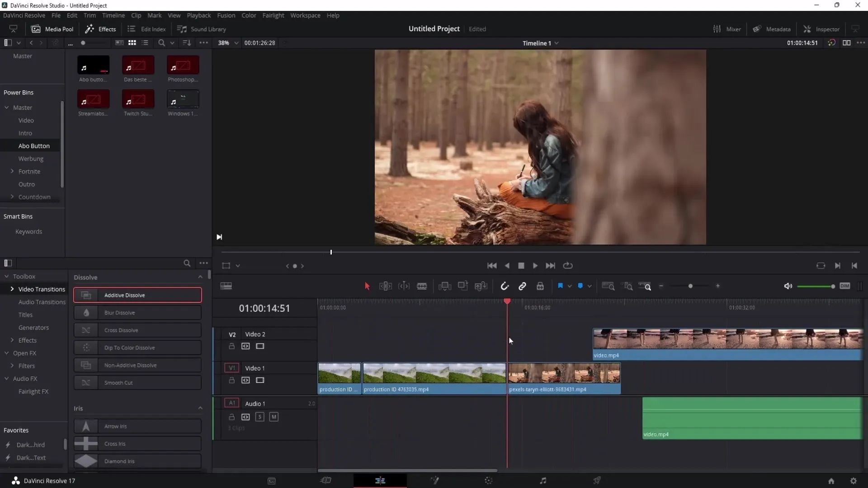Click the loop playback icon

567,266
